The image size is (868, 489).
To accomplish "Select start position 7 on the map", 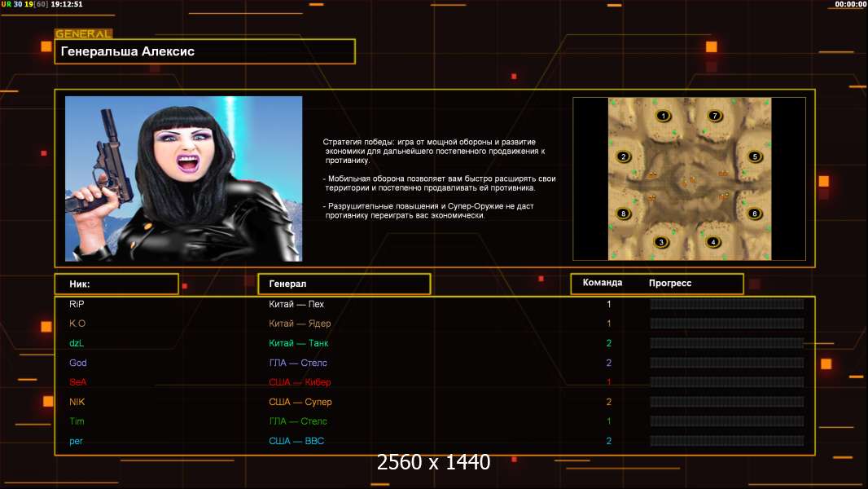I will pyautogui.click(x=715, y=116).
